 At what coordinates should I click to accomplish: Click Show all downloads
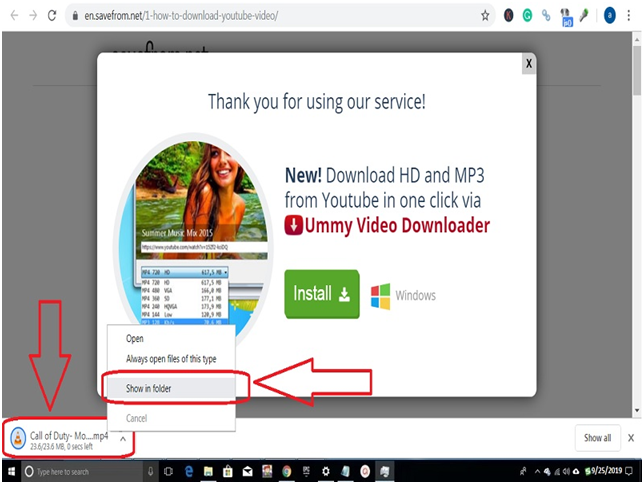tap(597, 438)
